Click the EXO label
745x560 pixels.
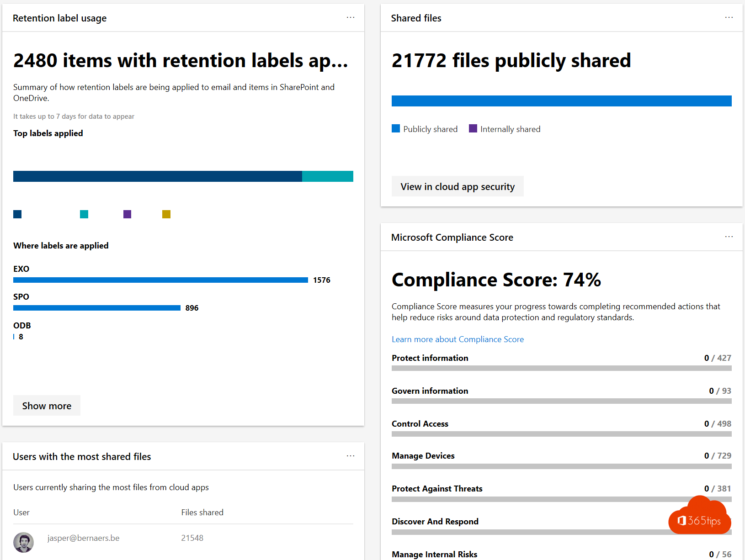(21, 269)
